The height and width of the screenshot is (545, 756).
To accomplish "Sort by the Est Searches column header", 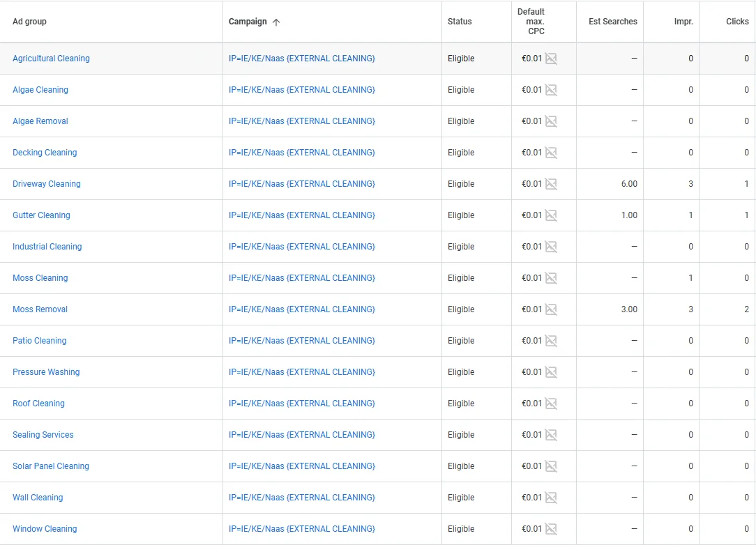I will pos(612,22).
